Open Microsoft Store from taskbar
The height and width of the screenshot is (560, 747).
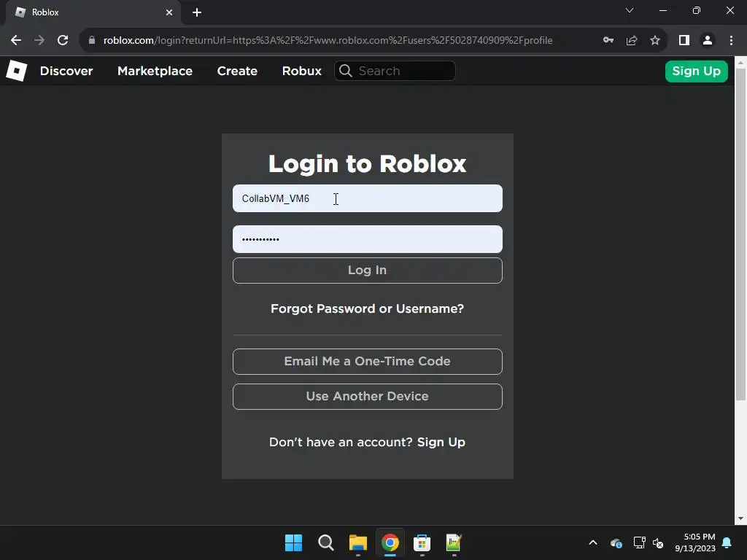tap(422, 542)
